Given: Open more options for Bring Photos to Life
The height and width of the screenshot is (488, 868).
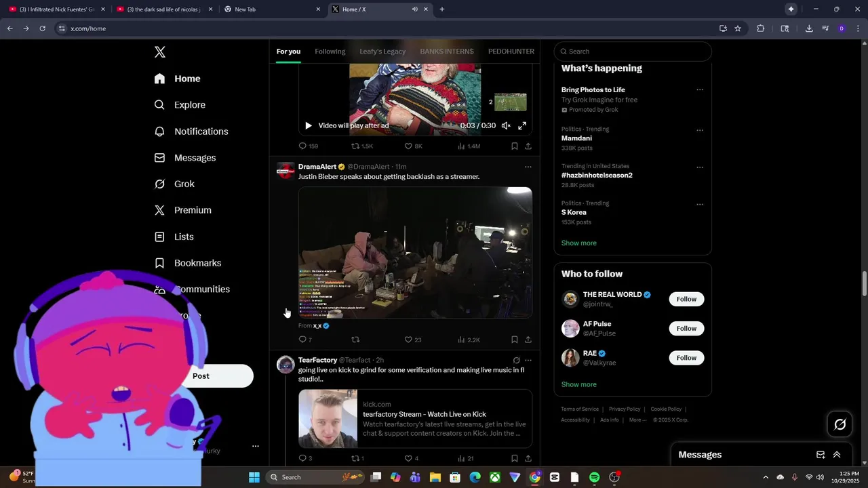Looking at the screenshot, I should (700, 90).
